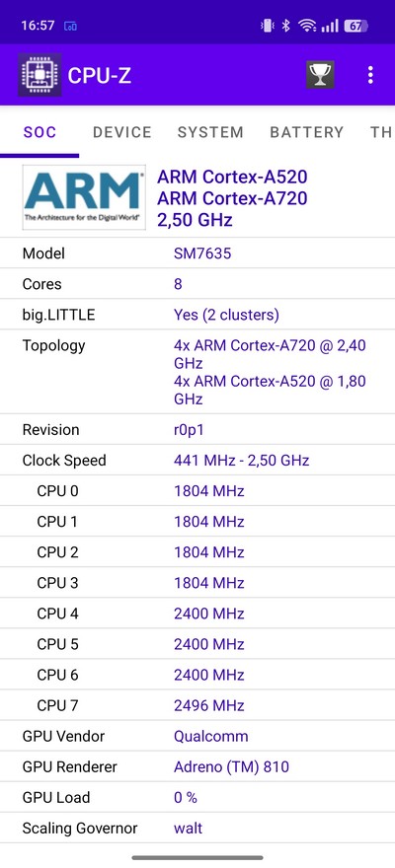Tap the CPU 7 2496 MHz row
The image size is (395, 868).
click(x=197, y=705)
